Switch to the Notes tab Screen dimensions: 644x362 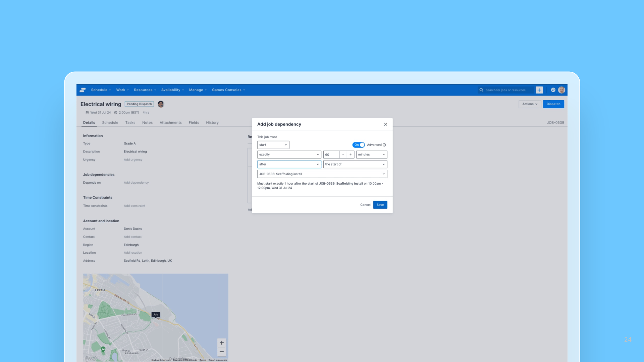pos(147,123)
